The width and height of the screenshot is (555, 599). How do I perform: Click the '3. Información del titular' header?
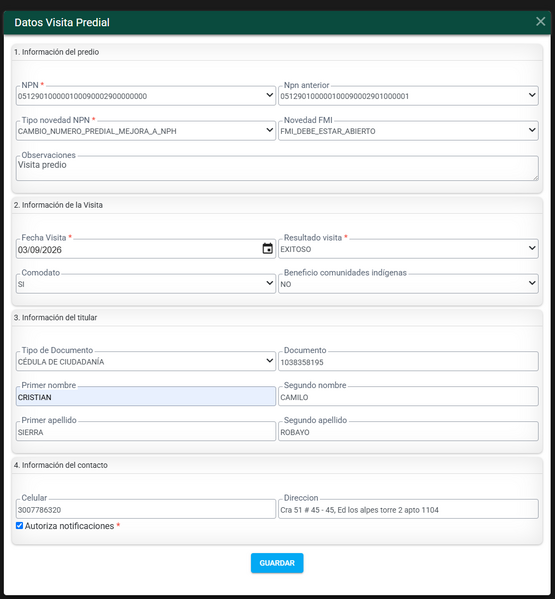coord(55,317)
